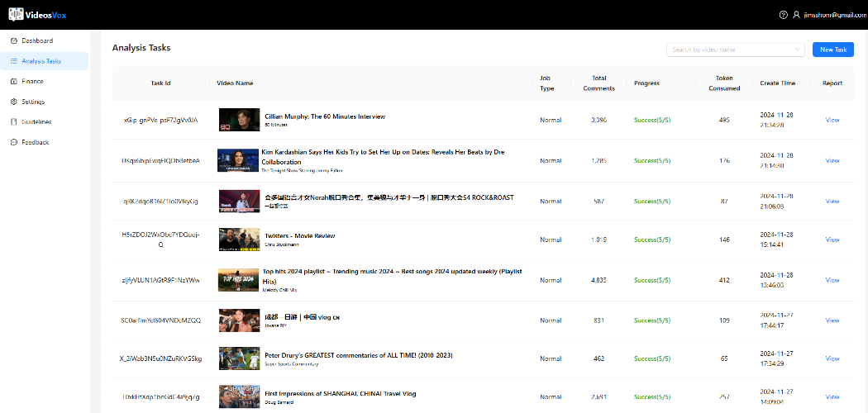868x413 pixels.
Task: Click First Impressions of SHANGHAI title
Action: (x=341, y=394)
